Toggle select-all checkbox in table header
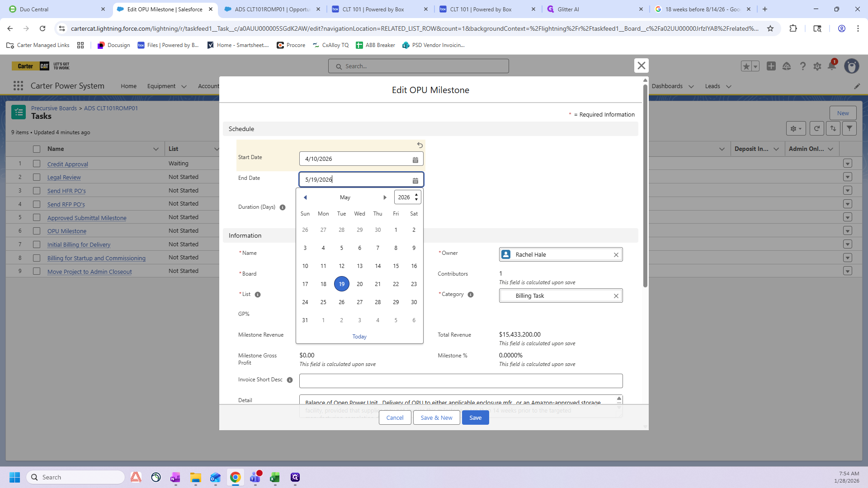Screen dimensions: 868x488 (37, 149)
